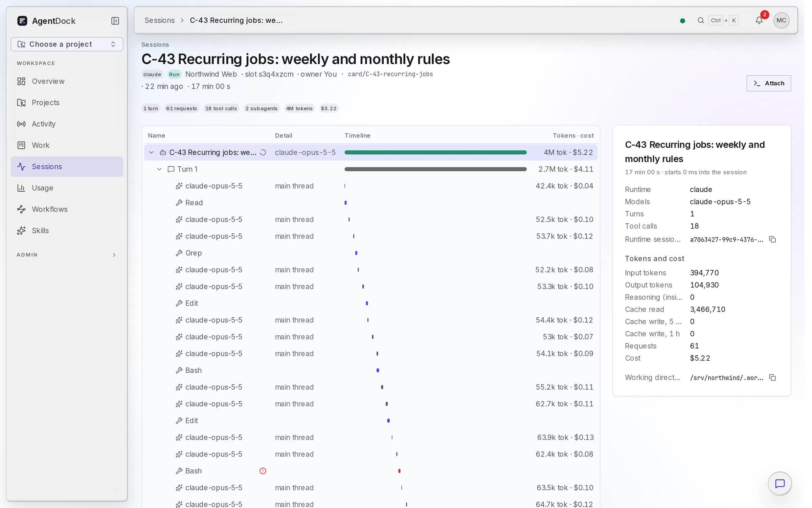The width and height of the screenshot is (812, 508).
Task: Click the Overview grid icon
Action: [x=21, y=81]
